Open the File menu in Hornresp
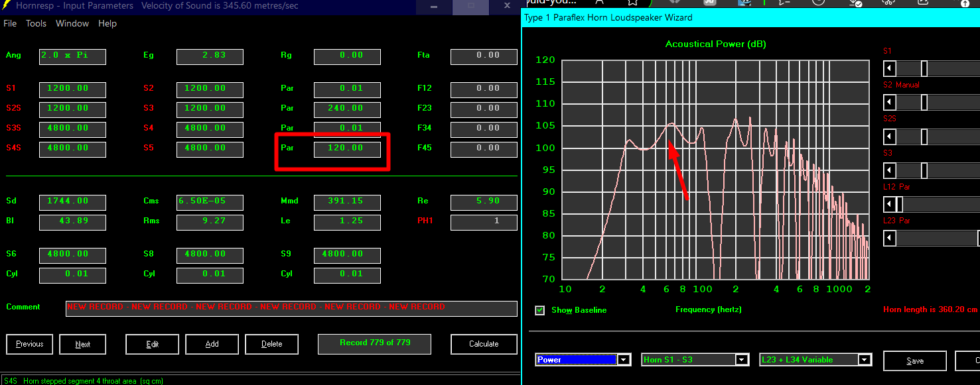 click(10, 23)
